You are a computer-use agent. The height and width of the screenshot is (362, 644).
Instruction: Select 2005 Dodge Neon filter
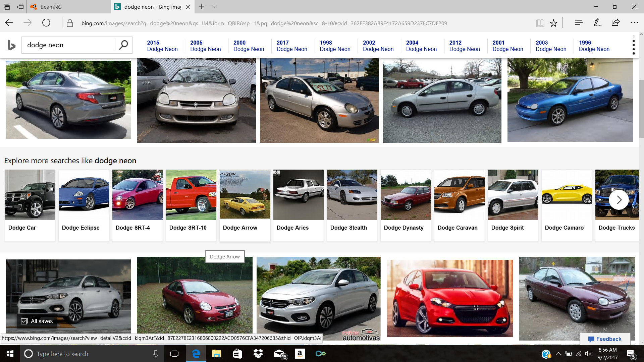205,46
